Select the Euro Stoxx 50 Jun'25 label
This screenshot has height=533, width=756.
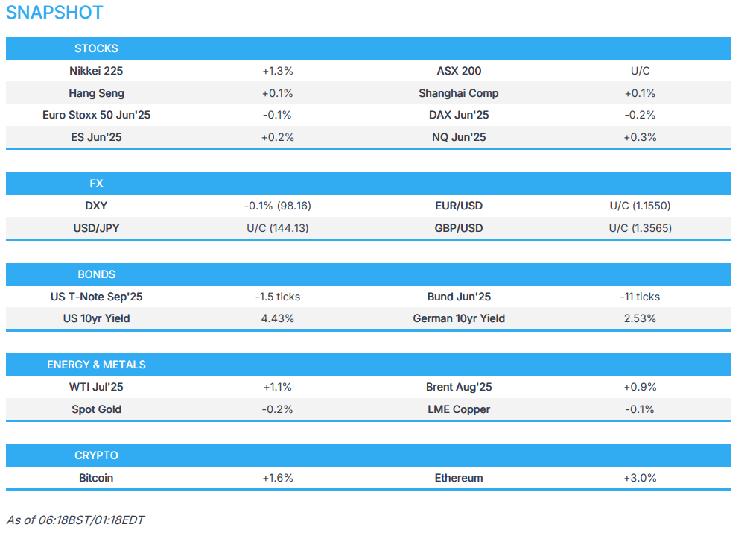click(96, 115)
